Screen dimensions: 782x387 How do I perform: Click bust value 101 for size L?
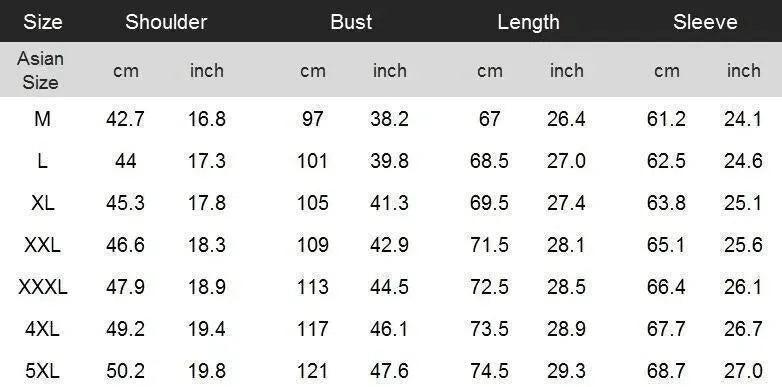[x=313, y=161]
